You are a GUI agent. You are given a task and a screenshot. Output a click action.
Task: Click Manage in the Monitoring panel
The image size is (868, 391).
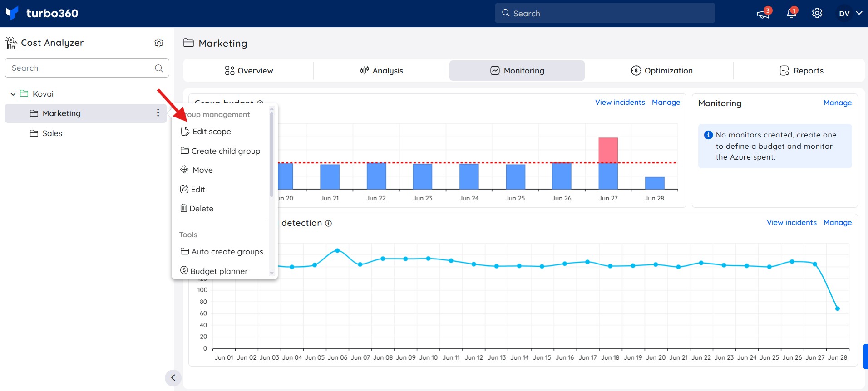point(838,103)
